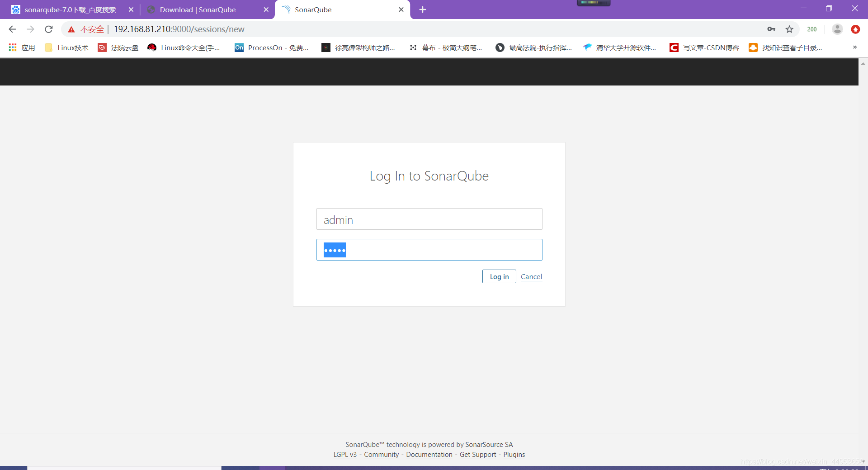The height and width of the screenshot is (470, 868).
Task: Click the username field containing admin
Action: pyautogui.click(x=429, y=219)
